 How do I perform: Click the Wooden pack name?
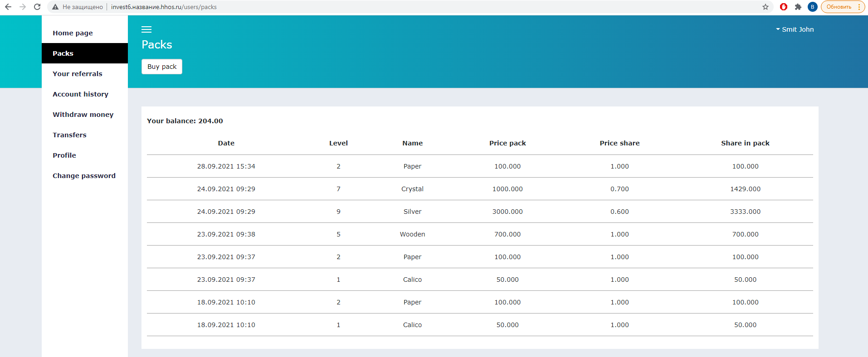[412, 234]
